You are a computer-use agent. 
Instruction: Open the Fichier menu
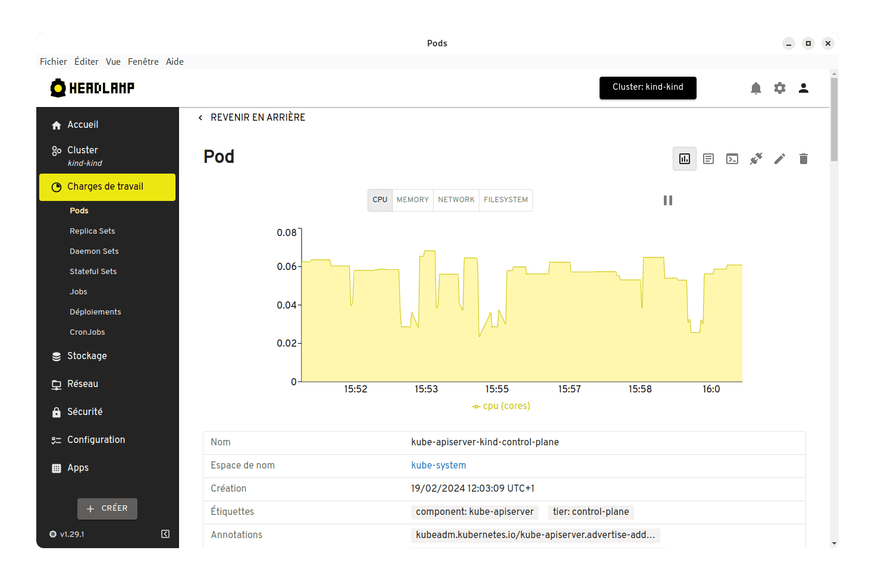tap(53, 62)
